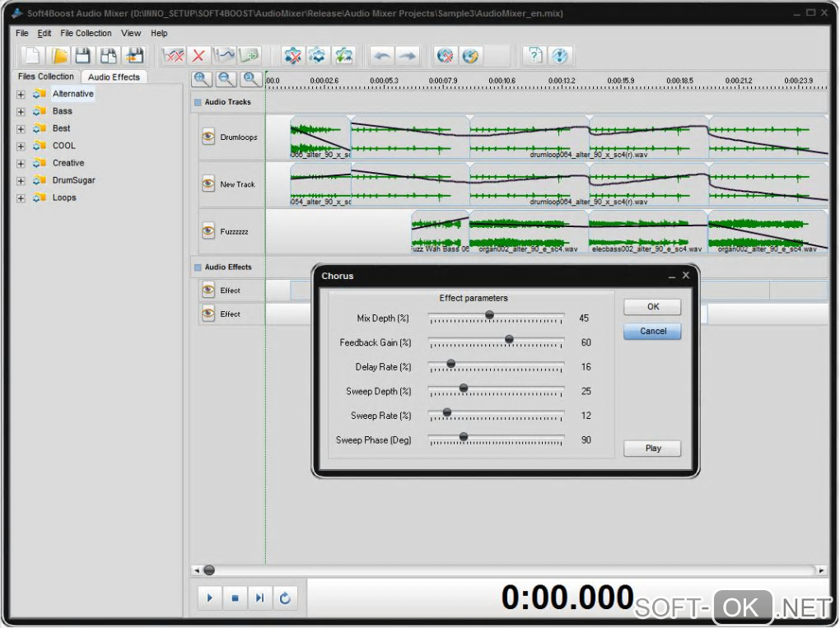Zoom out on the timeline
The height and width of the screenshot is (628, 840).
click(x=226, y=79)
